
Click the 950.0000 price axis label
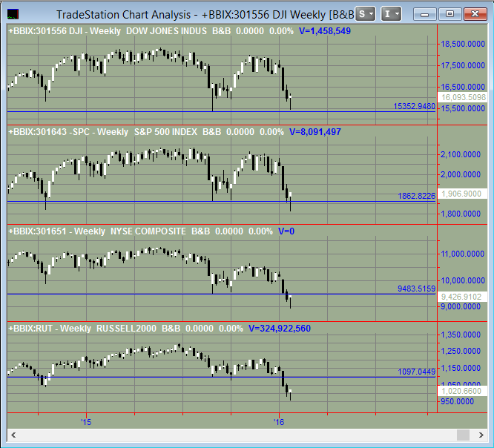click(x=457, y=401)
